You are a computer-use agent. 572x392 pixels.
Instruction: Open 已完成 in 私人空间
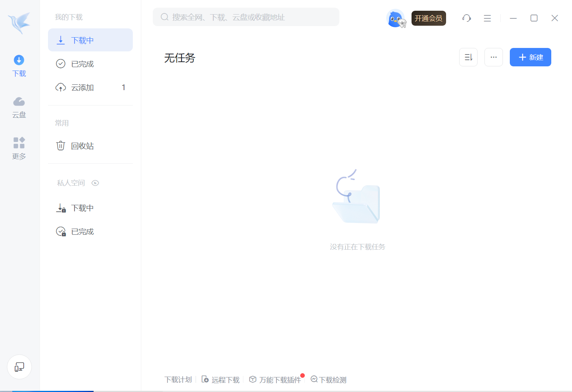[90, 232]
